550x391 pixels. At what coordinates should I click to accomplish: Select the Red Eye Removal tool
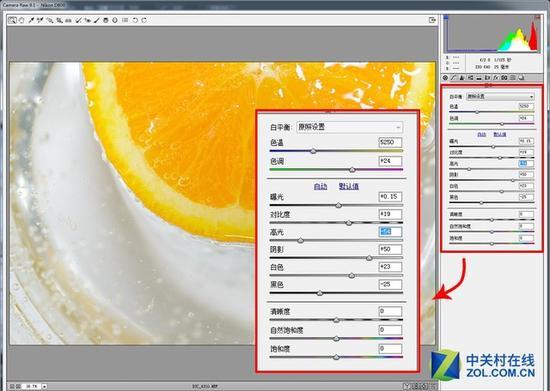pos(87,20)
